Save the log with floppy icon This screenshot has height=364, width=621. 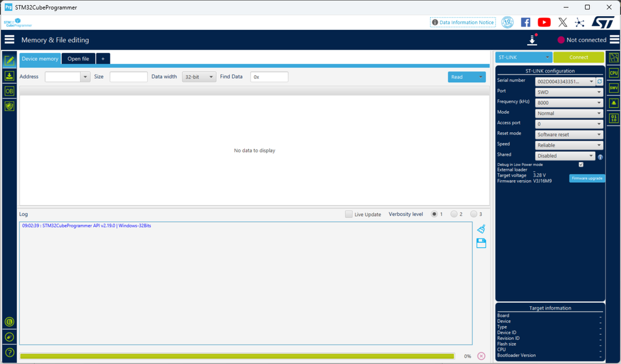point(481,243)
